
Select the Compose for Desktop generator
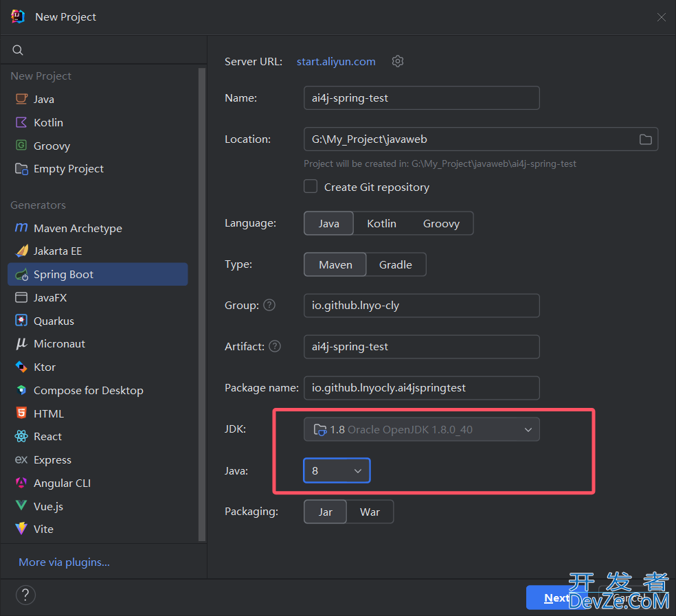(x=98, y=390)
